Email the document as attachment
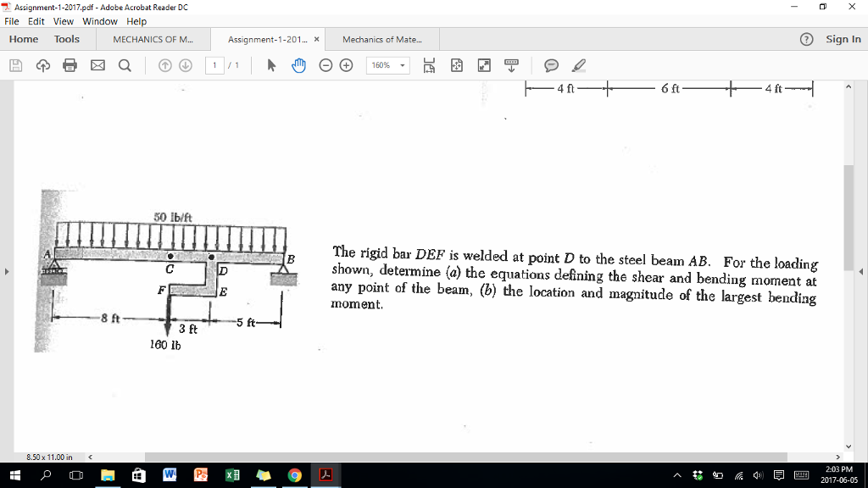The height and width of the screenshot is (488, 868). click(x=97, y=64)
